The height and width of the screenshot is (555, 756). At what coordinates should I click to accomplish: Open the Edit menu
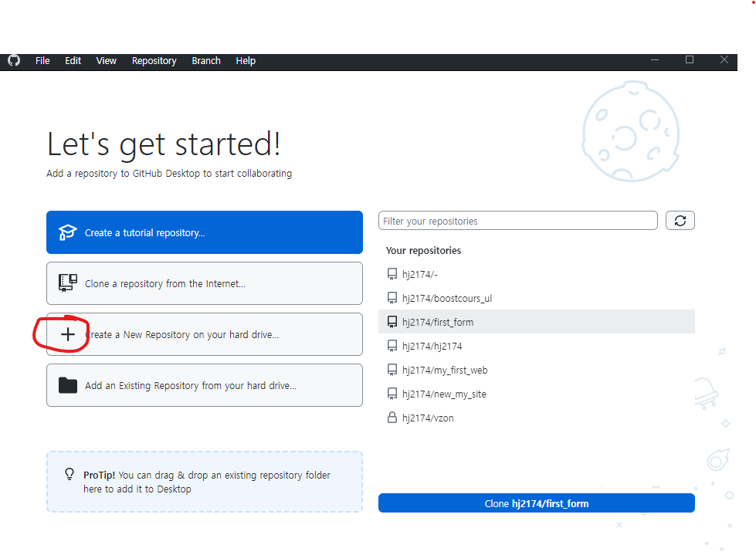click(x=73, y=61)
